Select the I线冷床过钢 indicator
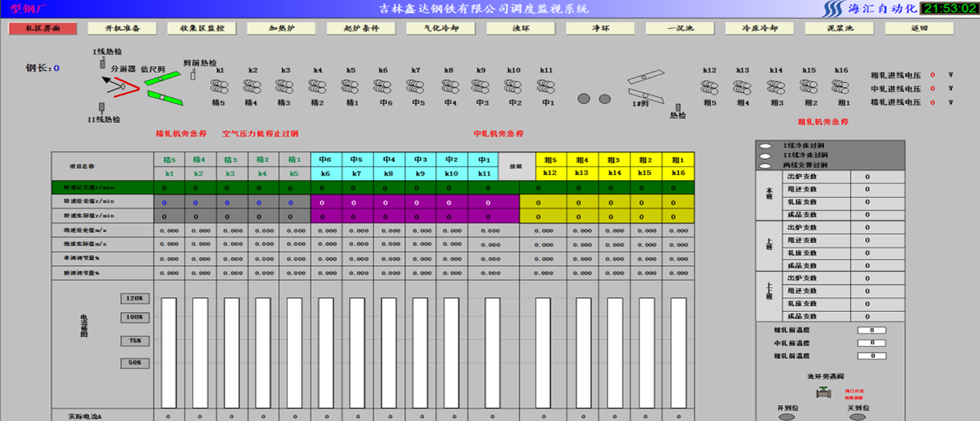980x421 pixels. point(765,145)
